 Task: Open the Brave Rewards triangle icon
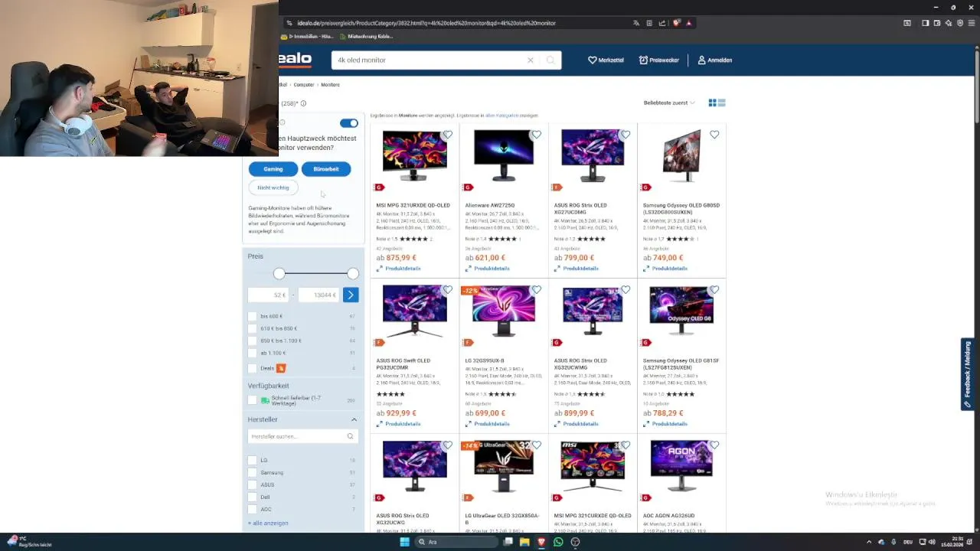(x=688, y=23)
